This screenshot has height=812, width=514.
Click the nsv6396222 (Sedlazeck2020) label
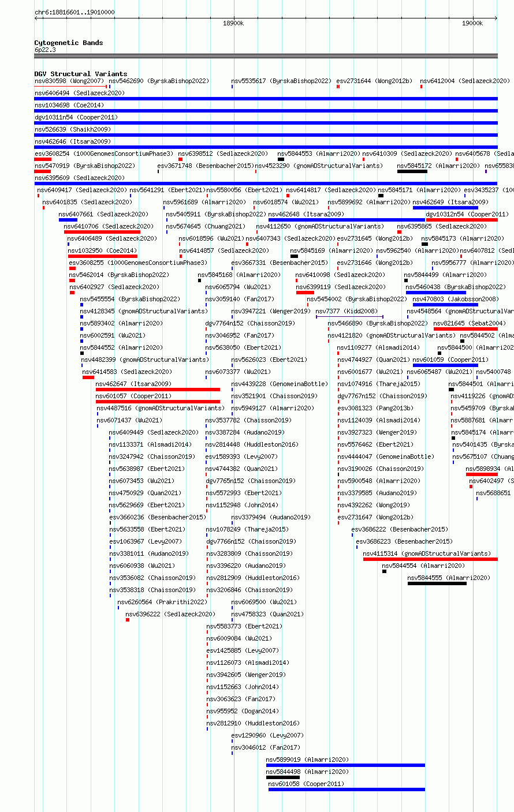point(170,614)
